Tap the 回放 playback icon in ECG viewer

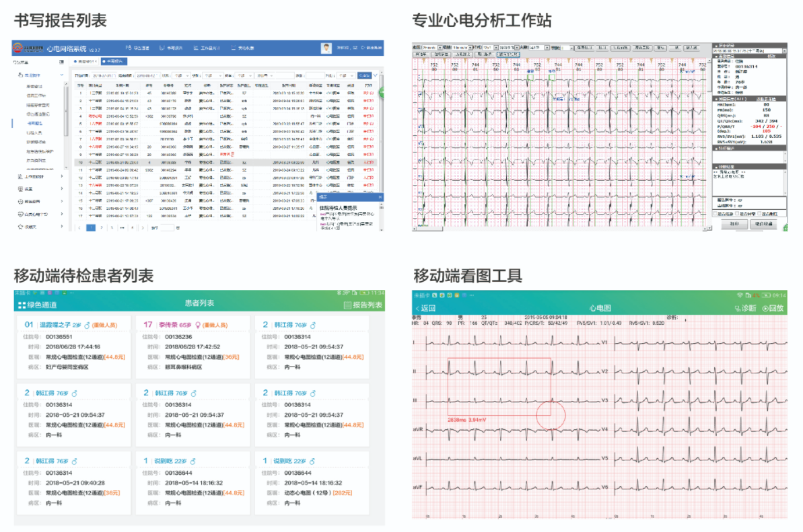[765, 308]
